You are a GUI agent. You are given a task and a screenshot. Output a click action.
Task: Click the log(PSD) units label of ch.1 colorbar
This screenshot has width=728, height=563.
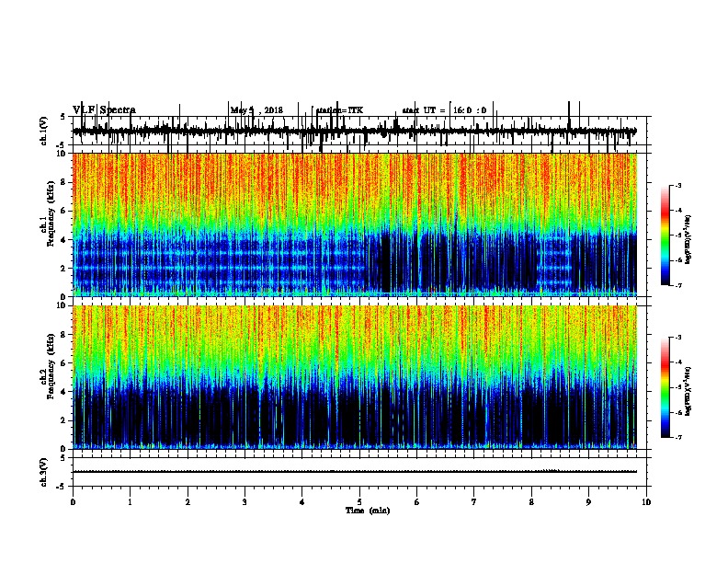(688, 240)
